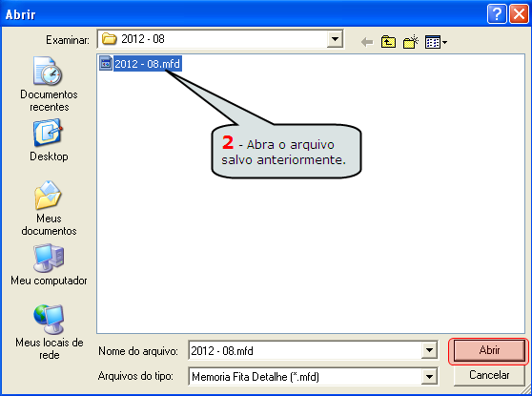
Task: Expand the Examinar folder dropdown
Action: [335, 39]
